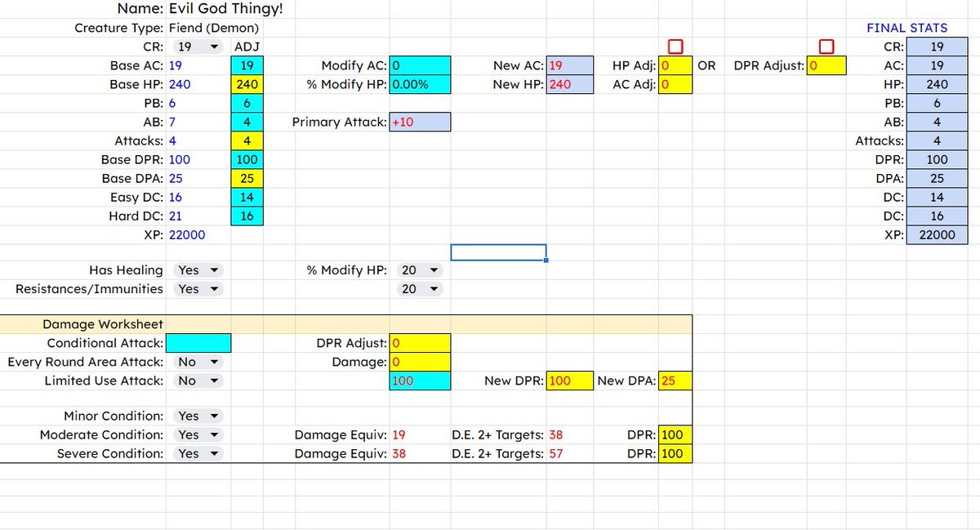Open the CR 19 dropdown
Viewport: 980px width, 530px height.
click(199, 47)
